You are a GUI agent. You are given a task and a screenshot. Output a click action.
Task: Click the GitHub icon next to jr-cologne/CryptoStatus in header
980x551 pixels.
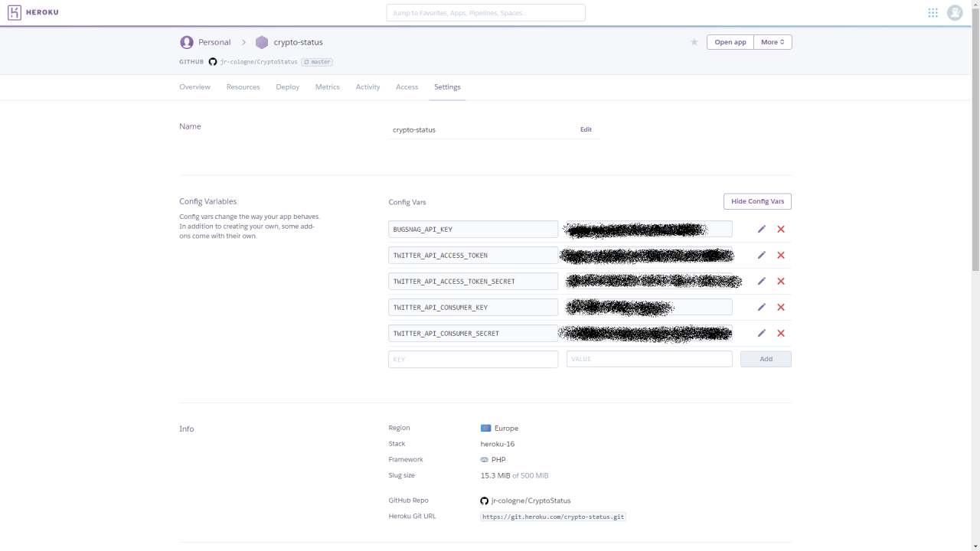click(213, 62)
